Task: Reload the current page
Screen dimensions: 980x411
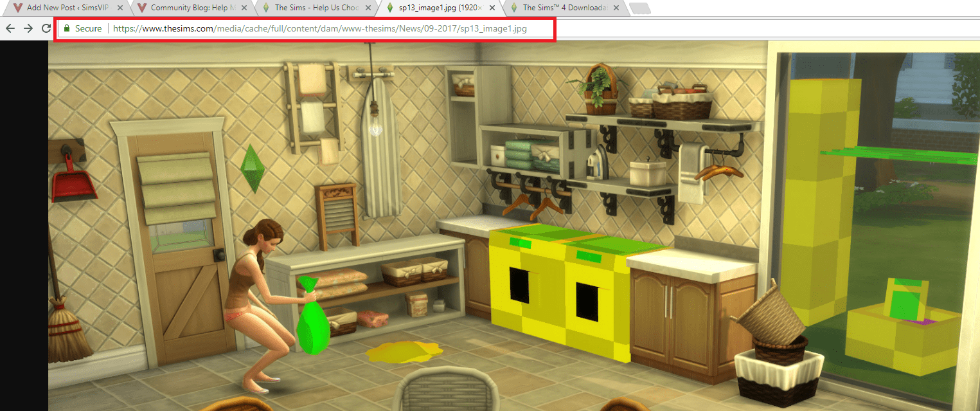Action: point(45,28)
